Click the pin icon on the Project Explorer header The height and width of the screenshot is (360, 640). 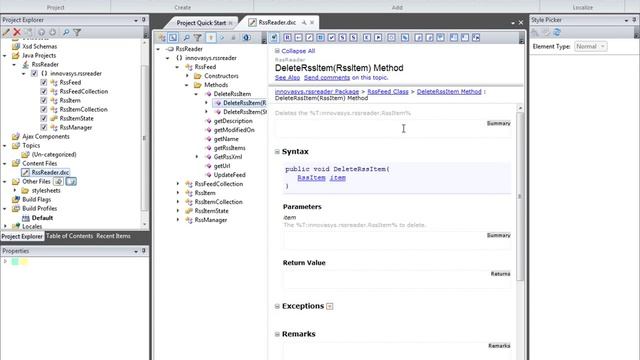[144, 20]
